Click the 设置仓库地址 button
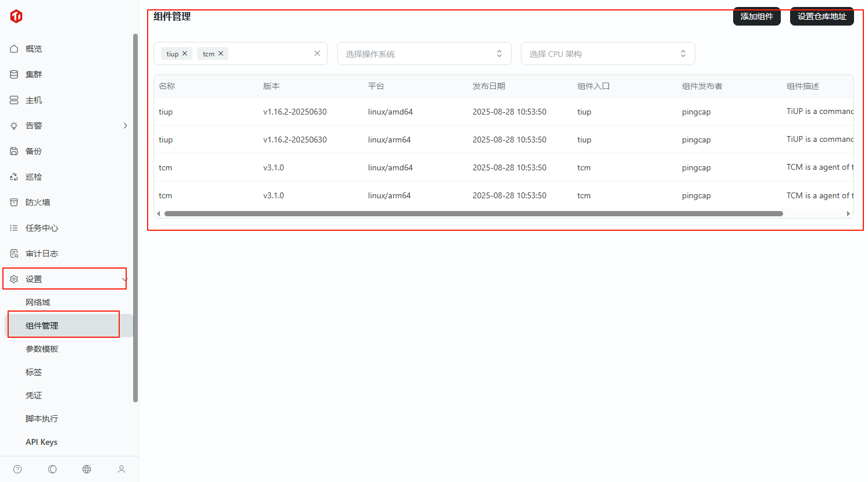The image size is (868, 482). [822, 16]
